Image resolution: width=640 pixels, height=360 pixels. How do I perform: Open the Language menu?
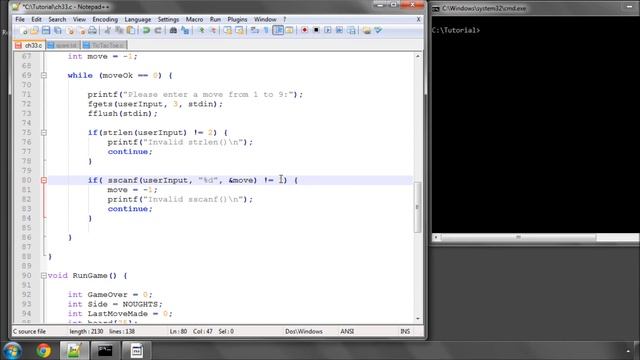coord(138,19)
